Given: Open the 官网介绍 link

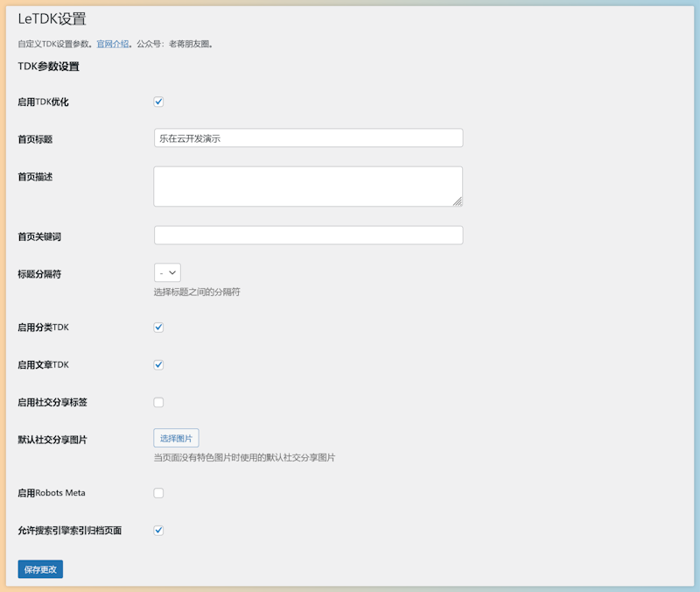Looking at the screenshot, I should click(112, 43).
